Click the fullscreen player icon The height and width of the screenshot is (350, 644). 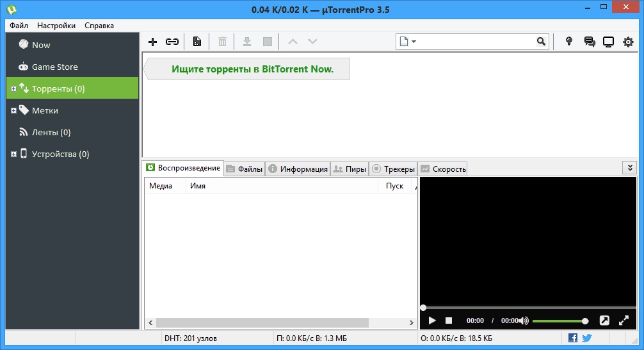(624, 321)
